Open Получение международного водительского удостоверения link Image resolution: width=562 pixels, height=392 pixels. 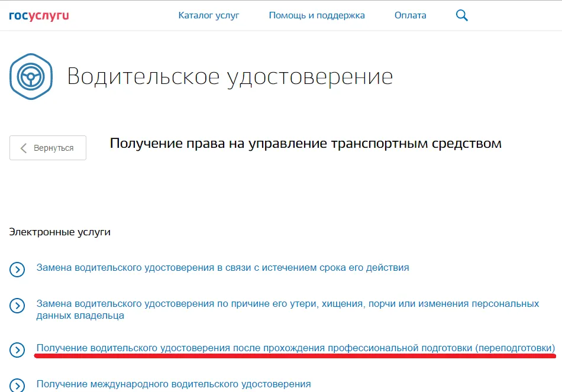tap(173, 384)
